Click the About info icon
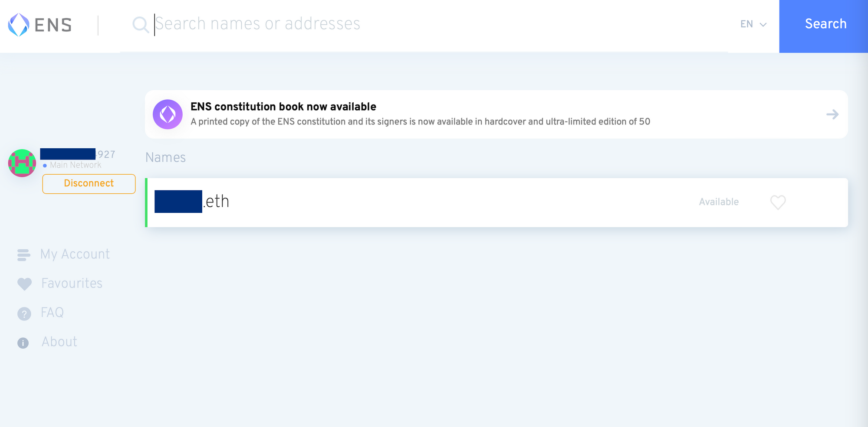This screenshot has height=427, width=868. 23,343
